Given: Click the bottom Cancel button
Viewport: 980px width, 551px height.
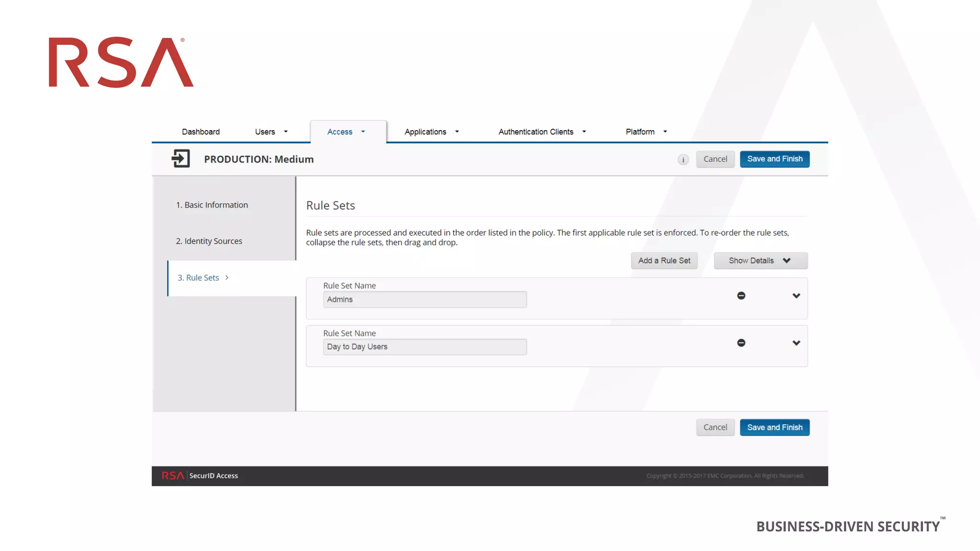Looking at the screenshot, I should point(715,428).
